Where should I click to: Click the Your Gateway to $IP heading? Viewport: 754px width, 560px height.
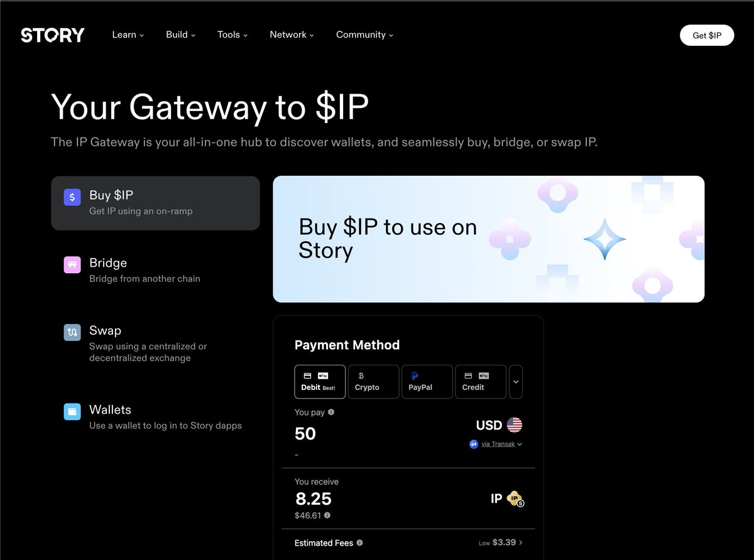pyautogui.click(x=209, y=107)
